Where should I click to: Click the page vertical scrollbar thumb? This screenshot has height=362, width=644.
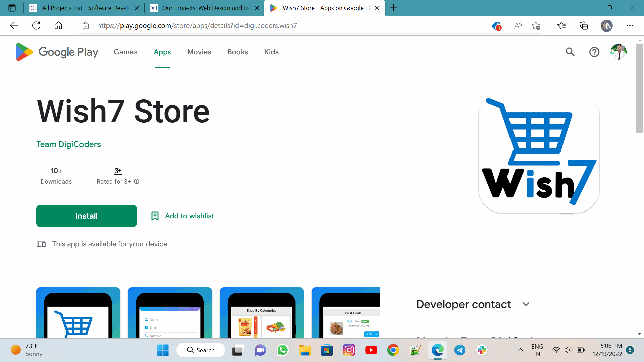(640, 88)
